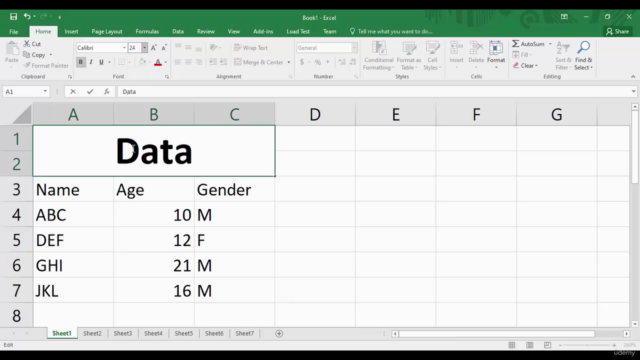Click the Paste clipboard icon

point(12,52)
